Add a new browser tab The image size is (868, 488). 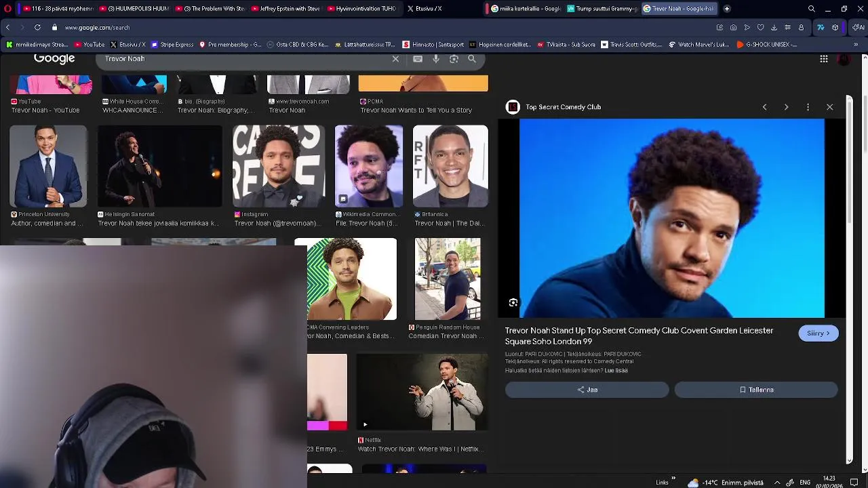[x=727, y=9]
